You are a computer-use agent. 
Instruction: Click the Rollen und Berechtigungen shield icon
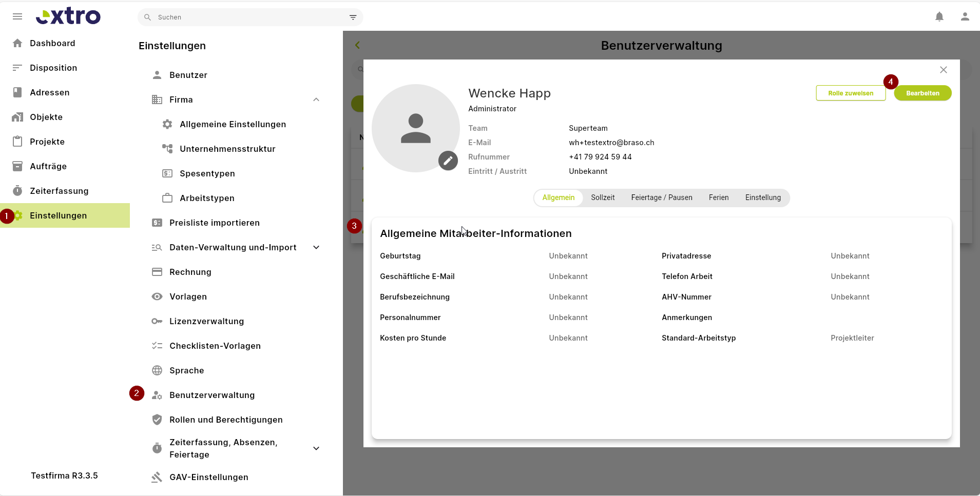pos(157,420)
